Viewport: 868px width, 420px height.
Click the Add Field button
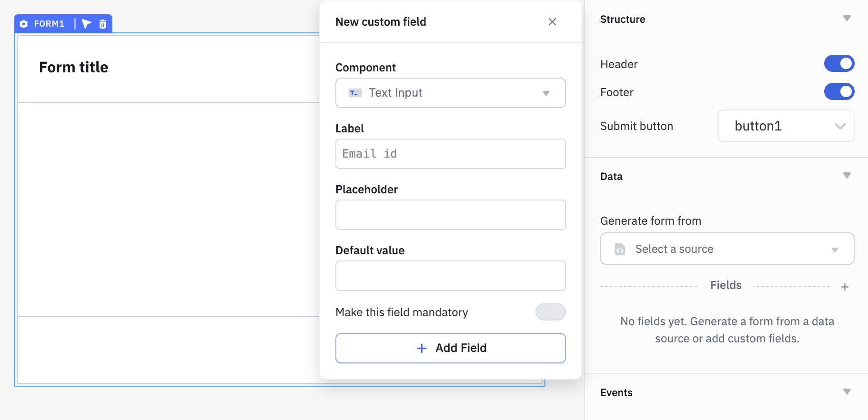(450, 348)
